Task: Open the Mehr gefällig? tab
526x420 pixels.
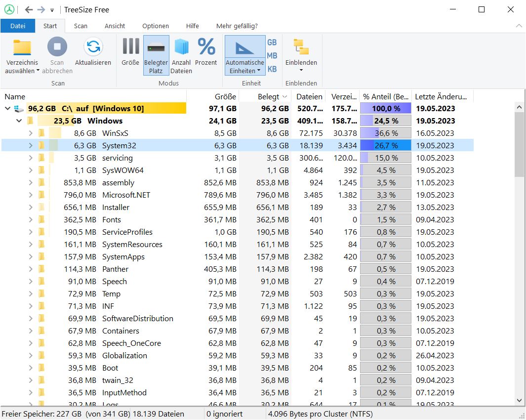Action: tap(237, 26)
